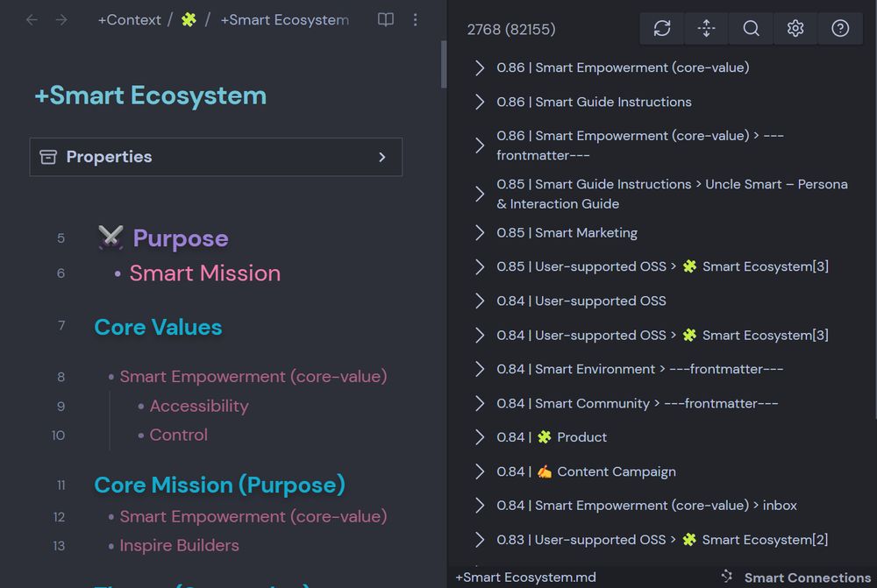Image resolution: width=877 pixels, height=588 pixels.
Task: Go back with the left arrow
Action: (32, 20)
